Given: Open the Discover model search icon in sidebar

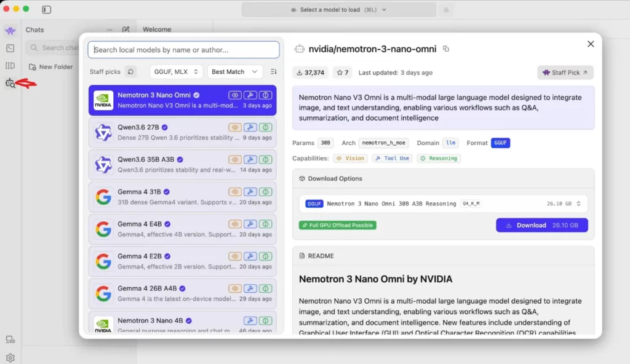Looking at the screenshot, I should tap(10, 83).
